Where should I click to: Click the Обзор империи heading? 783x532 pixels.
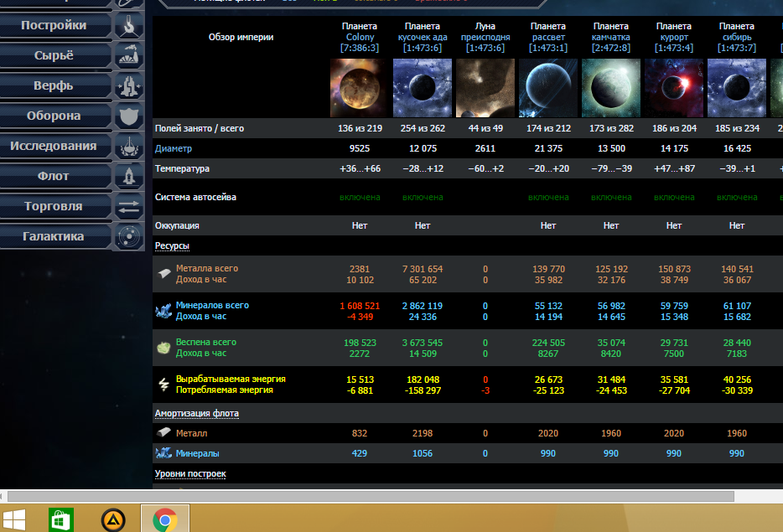(241, 37)
